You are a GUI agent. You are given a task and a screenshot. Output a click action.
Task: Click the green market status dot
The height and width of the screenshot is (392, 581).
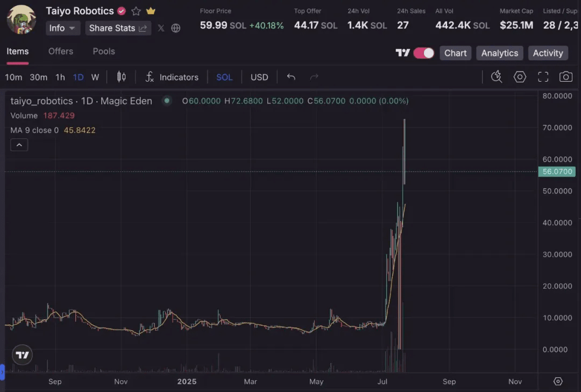click(x=167, y=101)
